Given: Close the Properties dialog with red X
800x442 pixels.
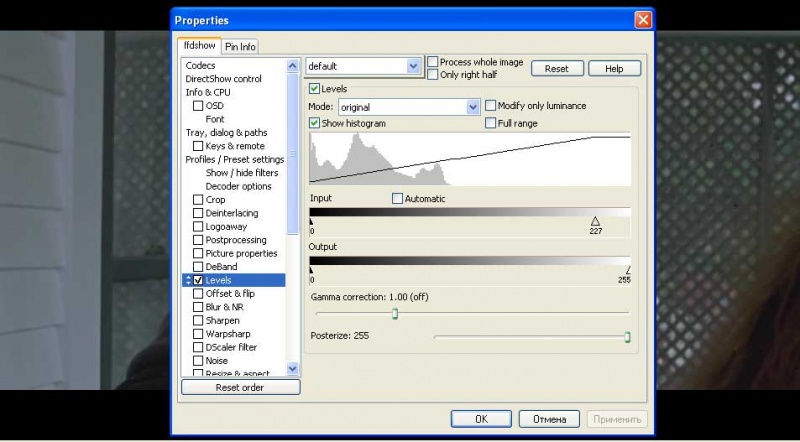Looking at the screenshot, I should pos(642,20).
